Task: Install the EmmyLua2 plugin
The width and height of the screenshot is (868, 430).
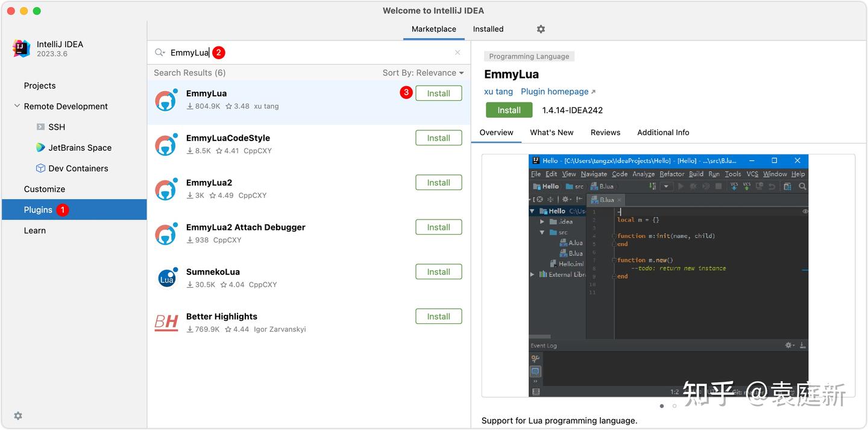Action: pyautogui.click(x=439, y=183)
